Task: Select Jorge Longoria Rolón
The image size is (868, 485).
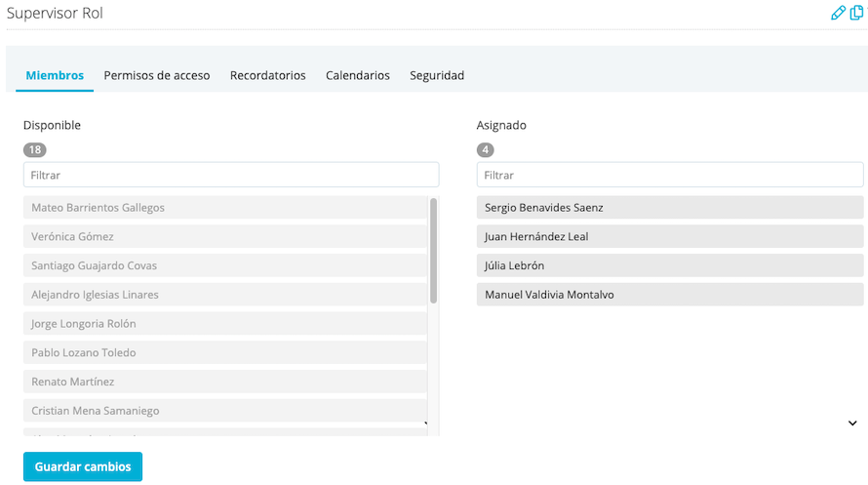Action: click(224, 323)
